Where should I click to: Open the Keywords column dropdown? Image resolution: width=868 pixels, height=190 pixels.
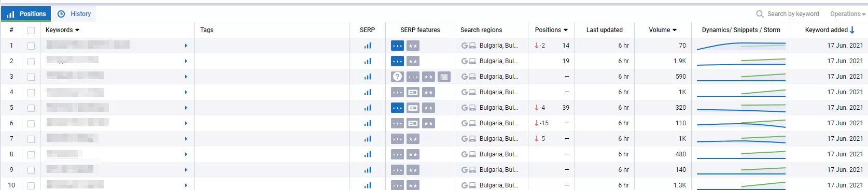click(x=77, y=30)
